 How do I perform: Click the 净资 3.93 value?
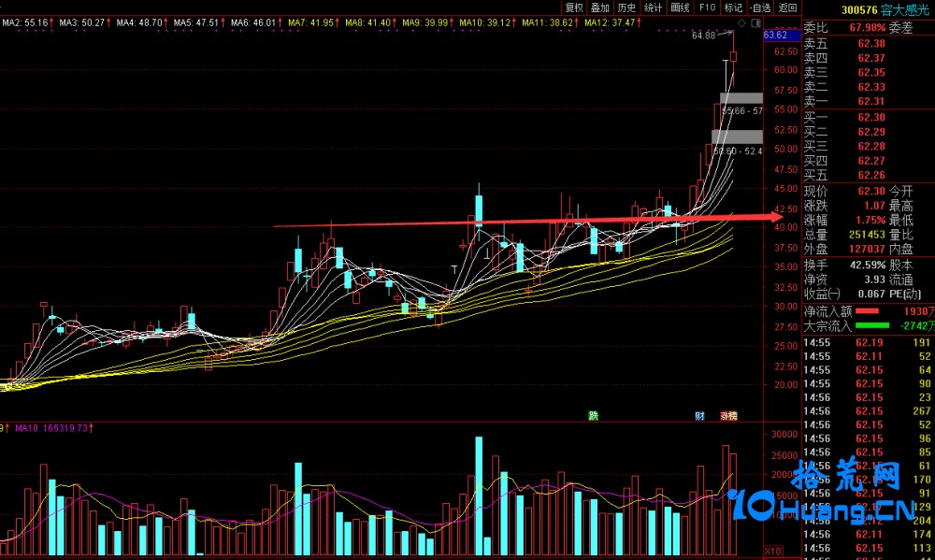(875, 280)
